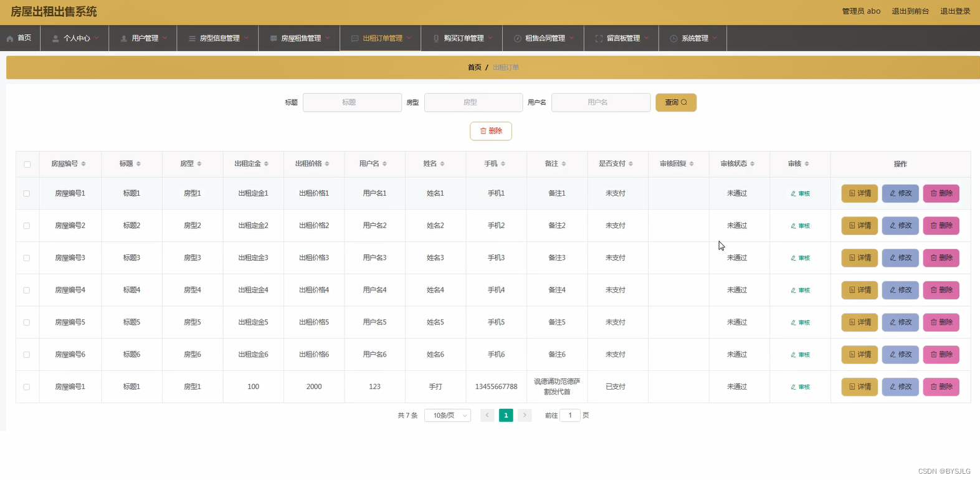
Task: Expand the 房型信息管理 menu arrow
Action: [x=246, y=38]
